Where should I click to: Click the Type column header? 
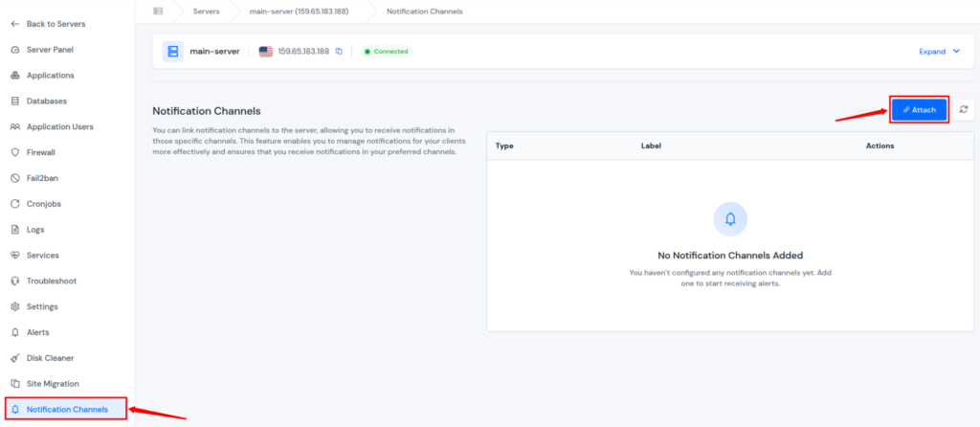tap(505, 146)
